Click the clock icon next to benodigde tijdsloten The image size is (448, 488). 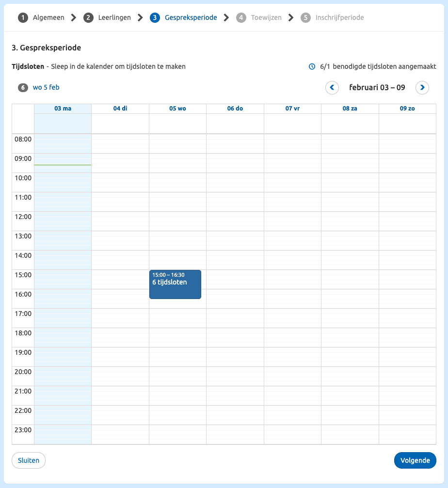point(311,66)
